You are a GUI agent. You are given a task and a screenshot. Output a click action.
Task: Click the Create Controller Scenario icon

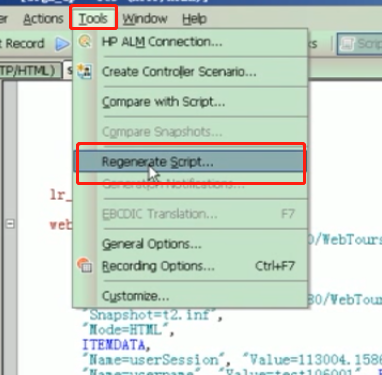click(84, 71)
